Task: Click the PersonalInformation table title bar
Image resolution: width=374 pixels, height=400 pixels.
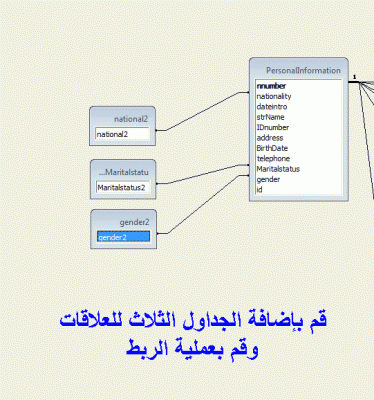Action: point(299,70)
